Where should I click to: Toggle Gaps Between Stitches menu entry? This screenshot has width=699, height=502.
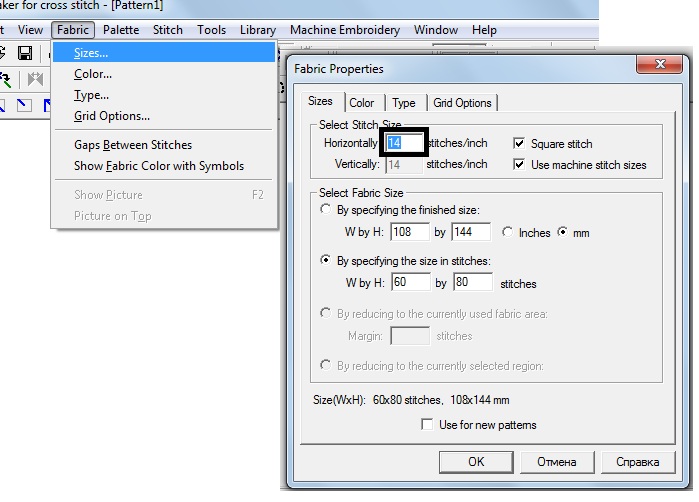[164, 145]
